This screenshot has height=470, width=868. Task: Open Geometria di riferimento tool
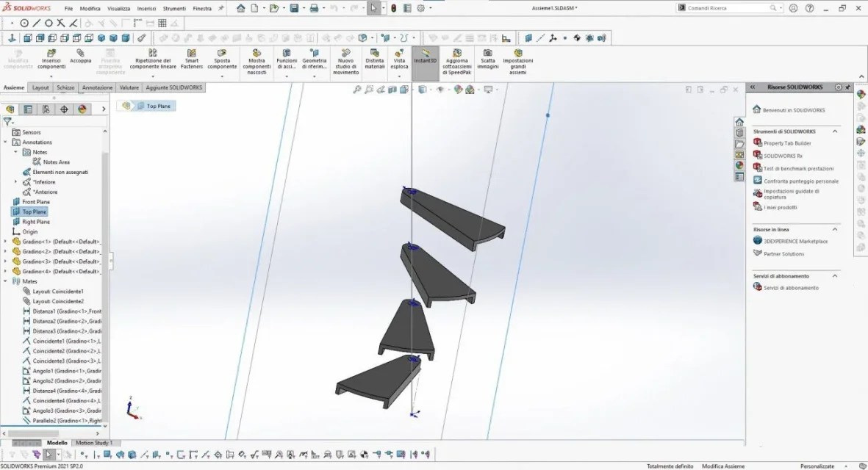pyautogui.click(x=315, y=59)
